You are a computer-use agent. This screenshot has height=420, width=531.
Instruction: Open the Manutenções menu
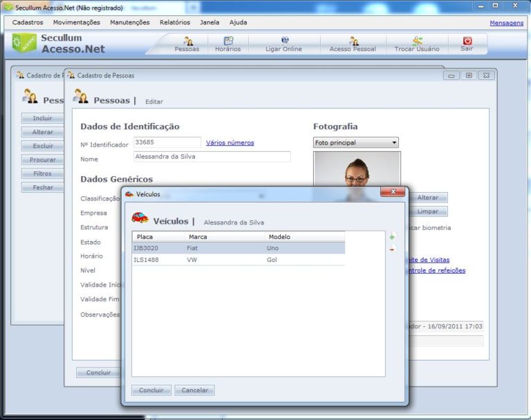click(x=130, y=22)
